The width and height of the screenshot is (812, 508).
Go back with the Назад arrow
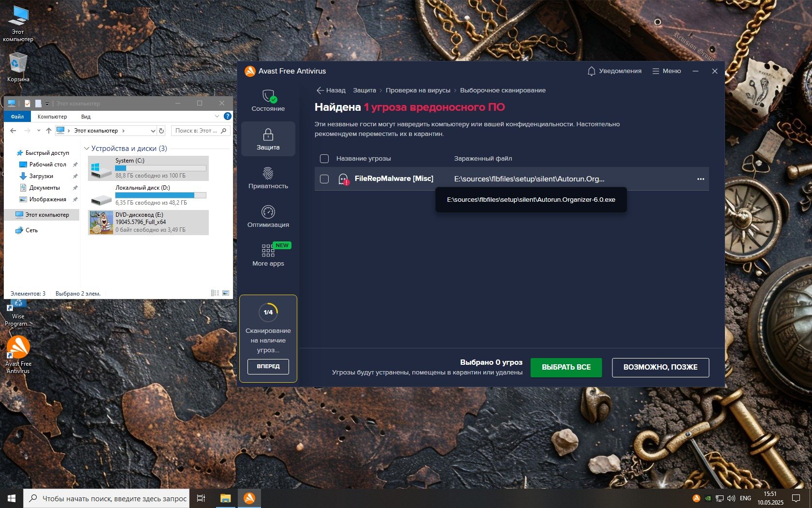331,90
